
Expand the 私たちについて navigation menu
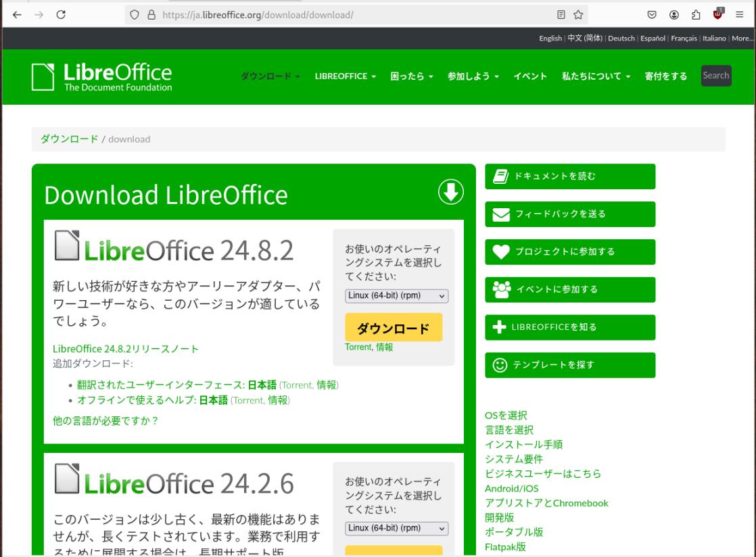point(596,76)
